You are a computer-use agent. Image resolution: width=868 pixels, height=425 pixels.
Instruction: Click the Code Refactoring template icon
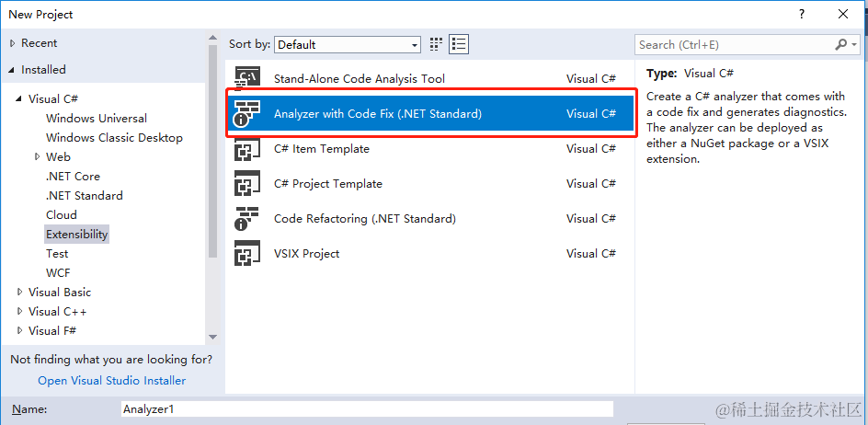tap(247, 218)
